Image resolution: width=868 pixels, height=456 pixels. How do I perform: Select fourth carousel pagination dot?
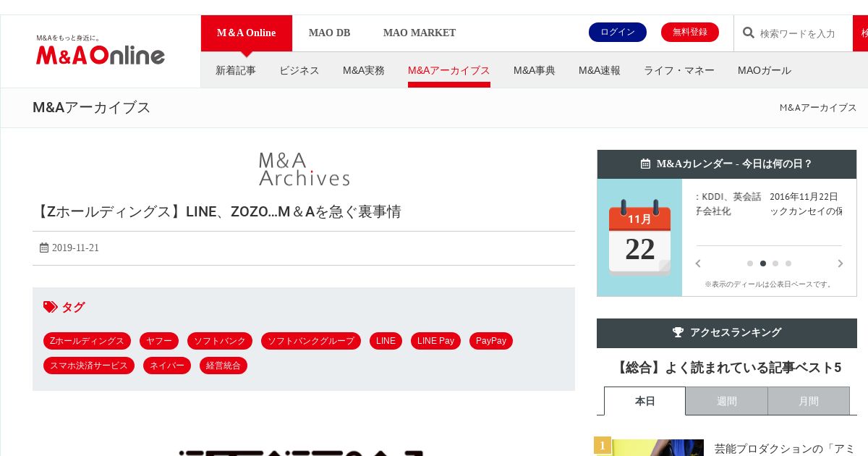pyautogui.click(x=788, y=263)
